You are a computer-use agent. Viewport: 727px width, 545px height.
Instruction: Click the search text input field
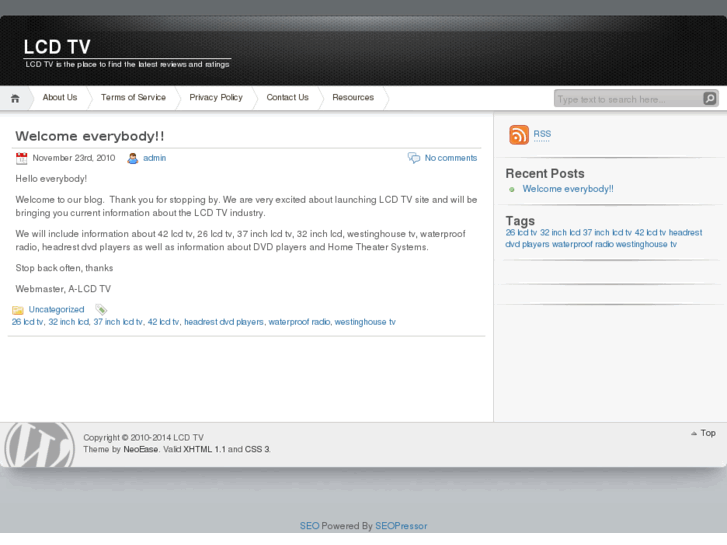click(x=628, y=99)
